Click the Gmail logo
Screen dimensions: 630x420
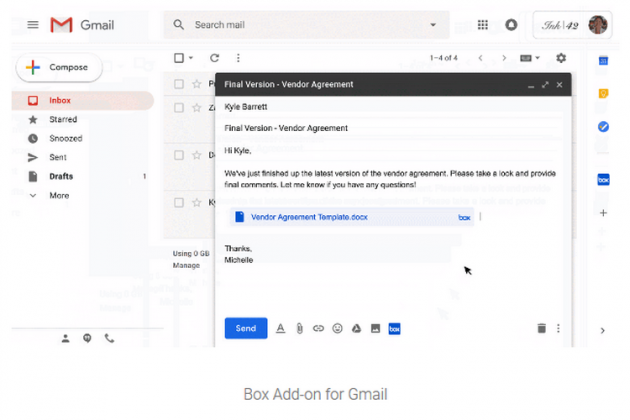click(x=82, y=25)
